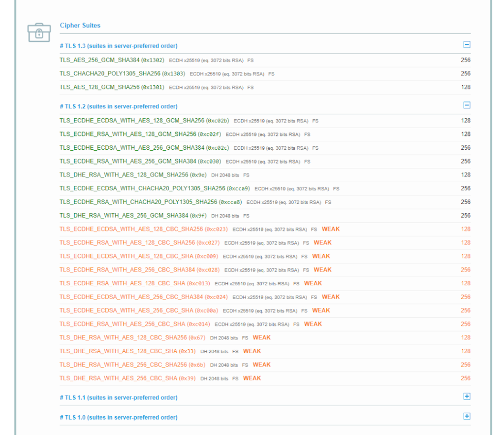504x435 pixels.
Task: Click WEAK label beside the 0x39 suite
Action: [252, 378]
